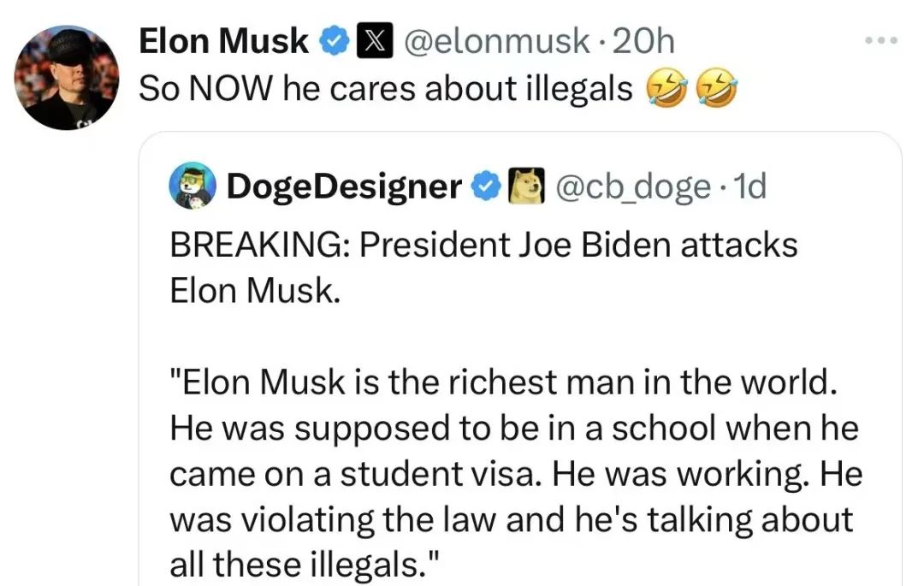
Task: Open the DogeDesigner display name
Action: click(344, 186)
